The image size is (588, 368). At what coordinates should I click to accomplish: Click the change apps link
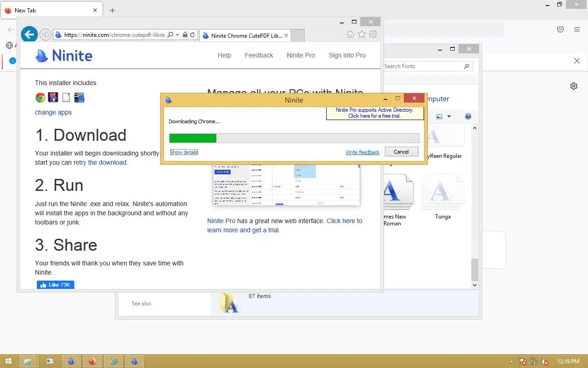(x=53, y=112)
